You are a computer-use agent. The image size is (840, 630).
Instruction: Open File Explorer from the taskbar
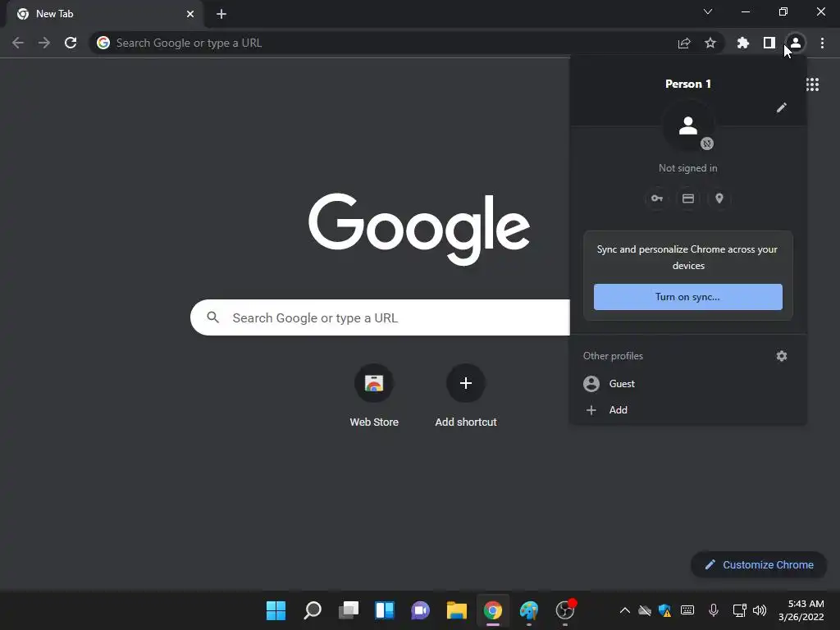click(x=457, y=610)
